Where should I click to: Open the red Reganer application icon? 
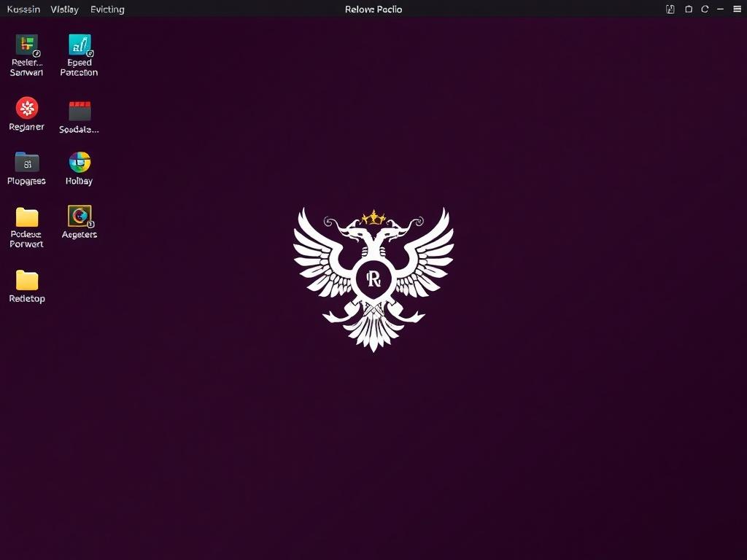pyautogui.click(x=27, y=109)
